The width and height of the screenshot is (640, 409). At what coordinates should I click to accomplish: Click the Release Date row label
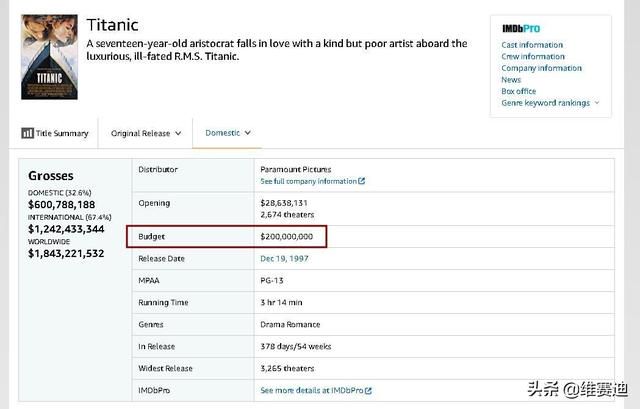pos(161,259)
